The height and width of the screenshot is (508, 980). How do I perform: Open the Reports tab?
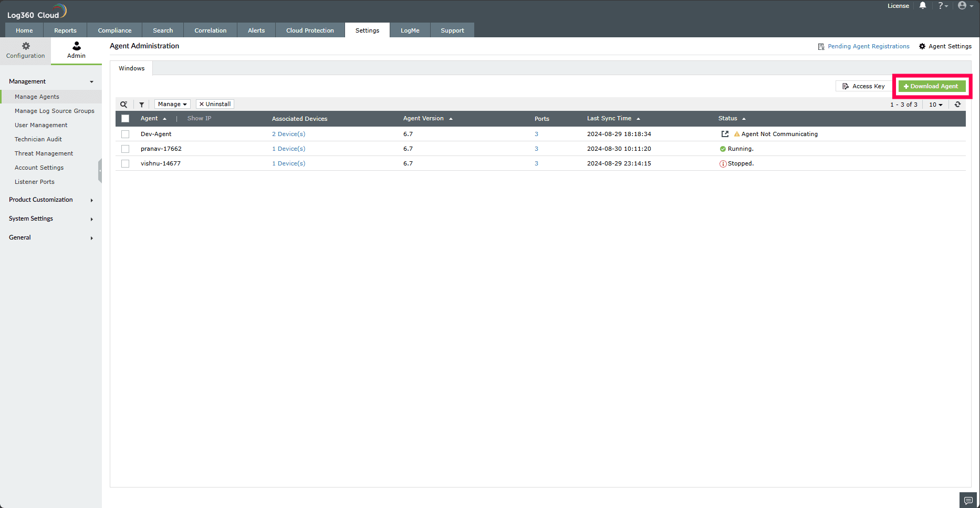coord(65,30)
